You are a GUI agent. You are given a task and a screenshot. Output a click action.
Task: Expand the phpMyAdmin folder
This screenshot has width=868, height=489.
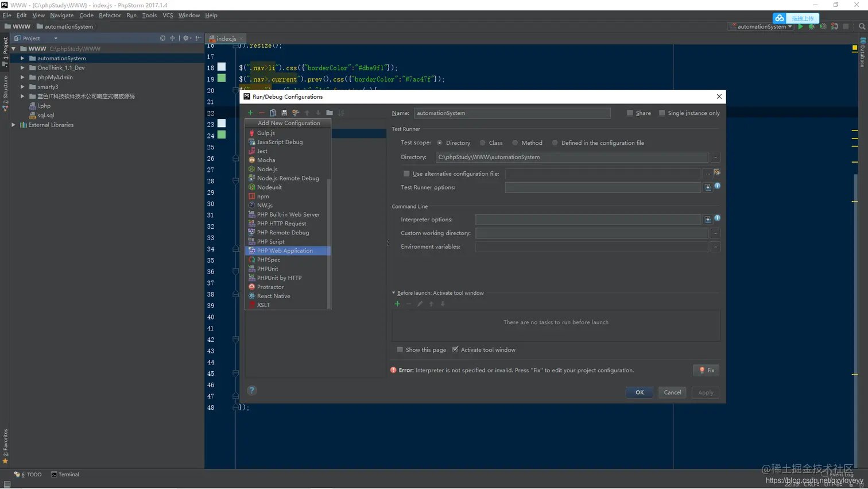22,77
